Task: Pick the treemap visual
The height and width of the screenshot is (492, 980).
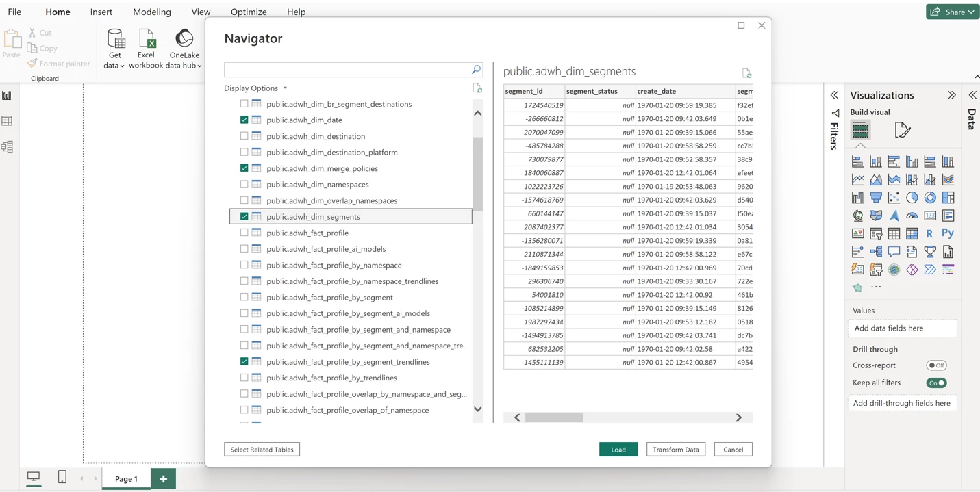Action: click(x=948, y=198)
